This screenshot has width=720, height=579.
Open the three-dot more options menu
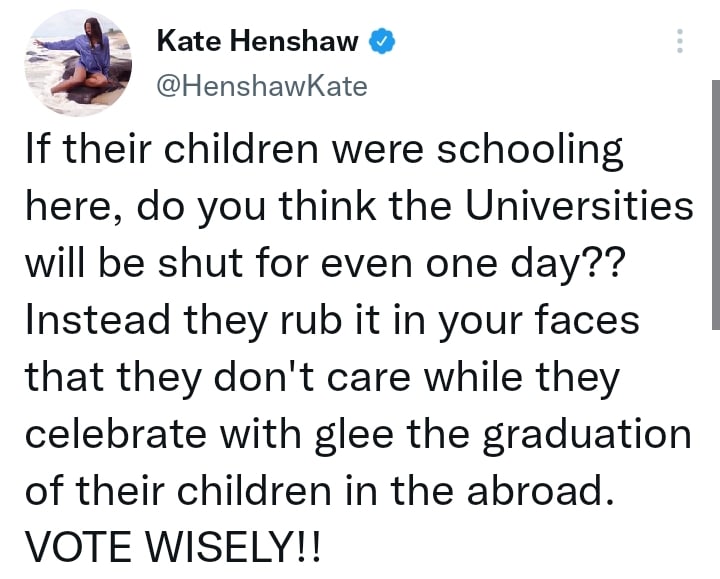pyautogui.click(x=680, y=41)
